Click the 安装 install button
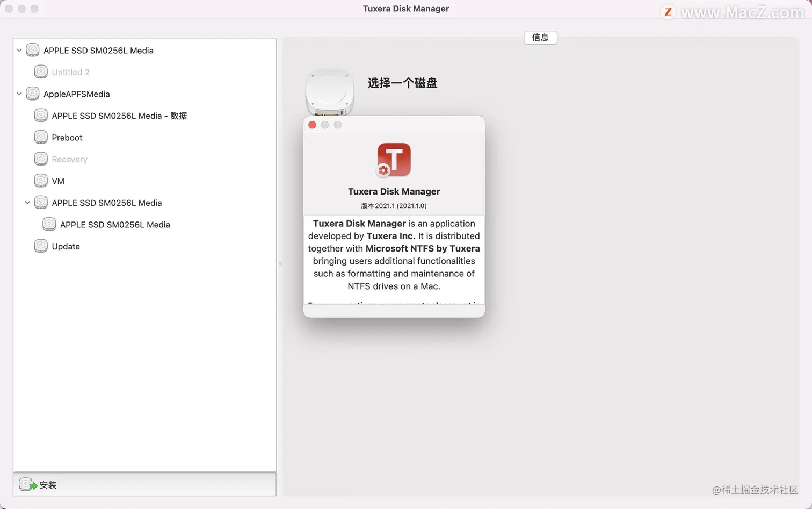The width and height of the screenshot is (812, 509). 38,484
